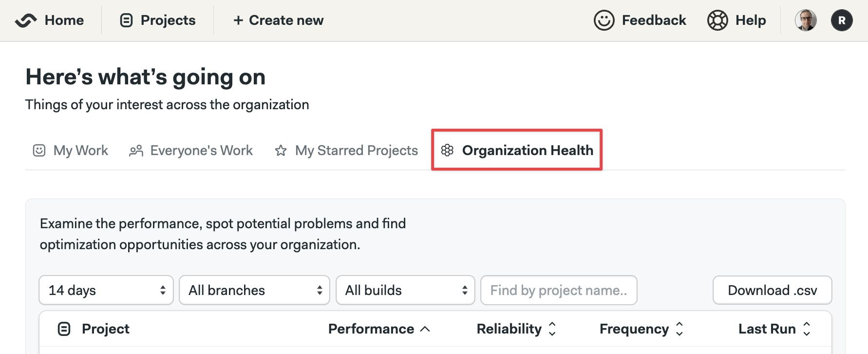Open the Help menu
Viewport: 868px width, 354px height.
tap(751, 20)
